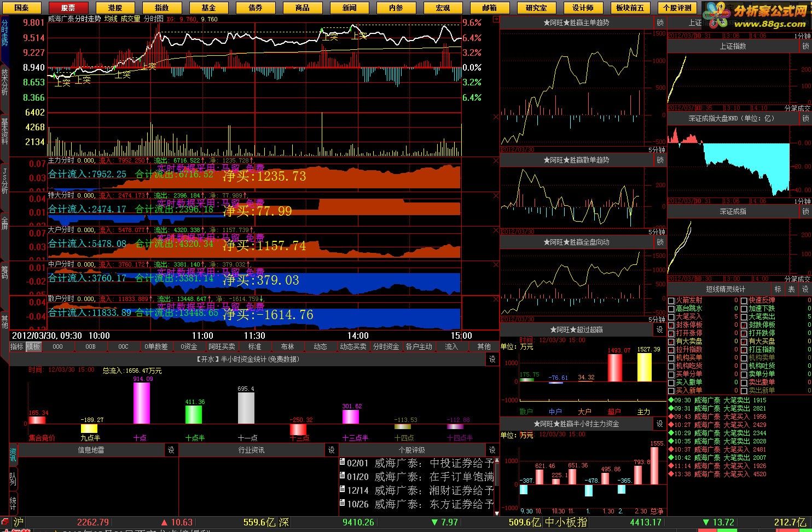This screenshot has height=532, width=812.
Task: Click 锁 beside the 深证成指 panel title
Action: click(x=805, y=211)
